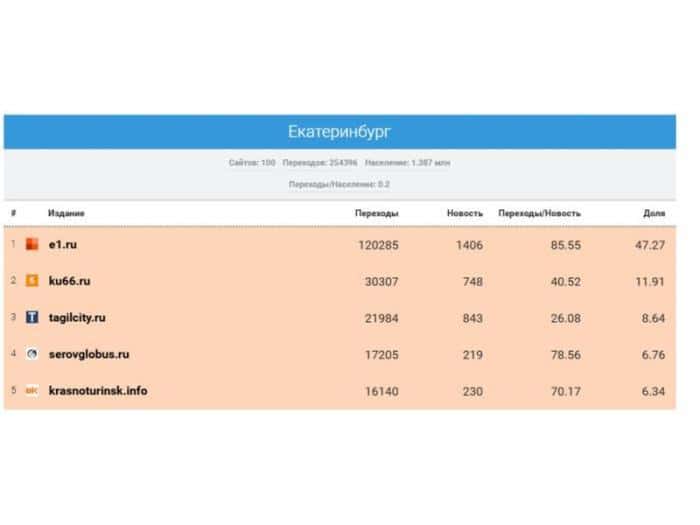The height and width of the screenshot is (525, 700).
Task: Click the Сайтов: 100 statistic
Action: pyautogui.click(x=252, y=162)
